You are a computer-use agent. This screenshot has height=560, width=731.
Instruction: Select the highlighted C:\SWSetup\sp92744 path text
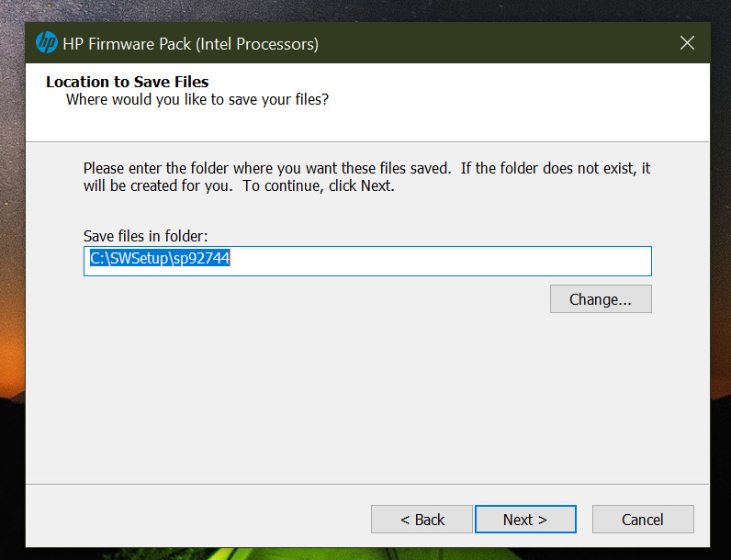tap(160, 260)
